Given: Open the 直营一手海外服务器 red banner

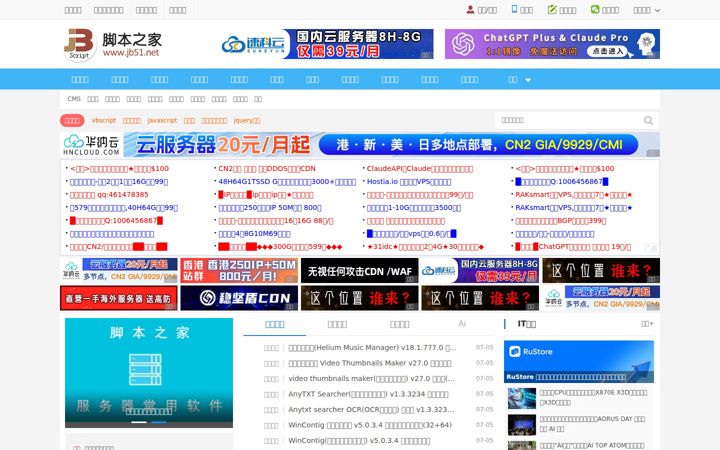Looking at the screenshot, I should (118, 298).
